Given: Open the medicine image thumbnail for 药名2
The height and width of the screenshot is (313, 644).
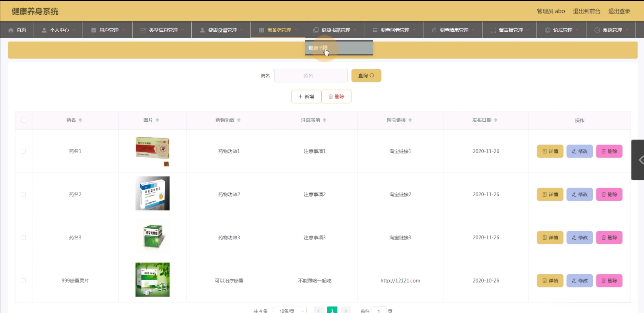Looking at the screenshot, I should point(153,193).
